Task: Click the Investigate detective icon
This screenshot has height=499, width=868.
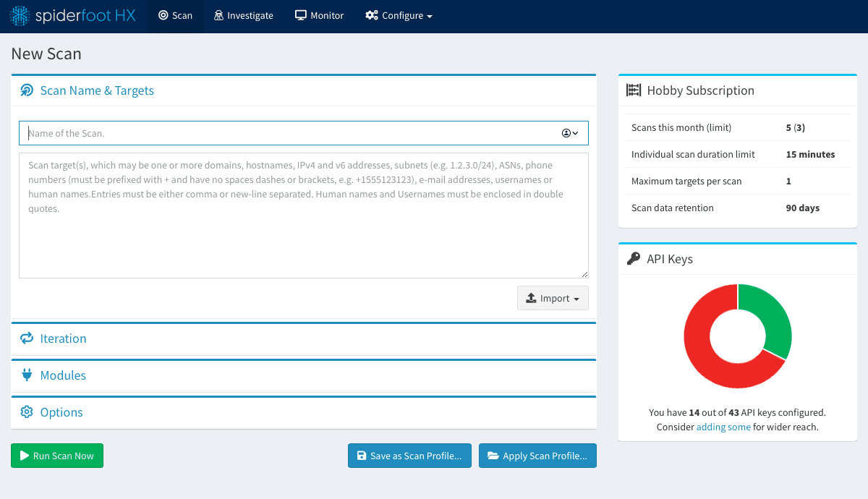Action: (x=218, y=15)
